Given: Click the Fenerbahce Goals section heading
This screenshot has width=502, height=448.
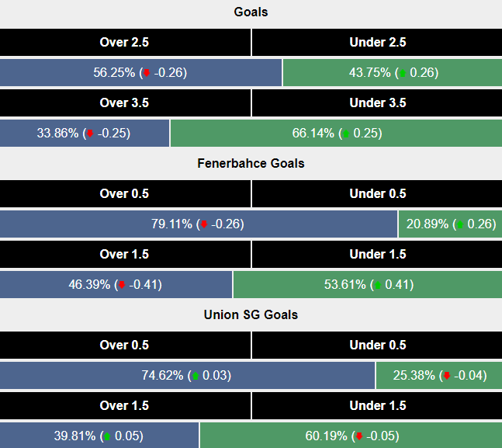Looking at the screenshot, I should 251,164.
